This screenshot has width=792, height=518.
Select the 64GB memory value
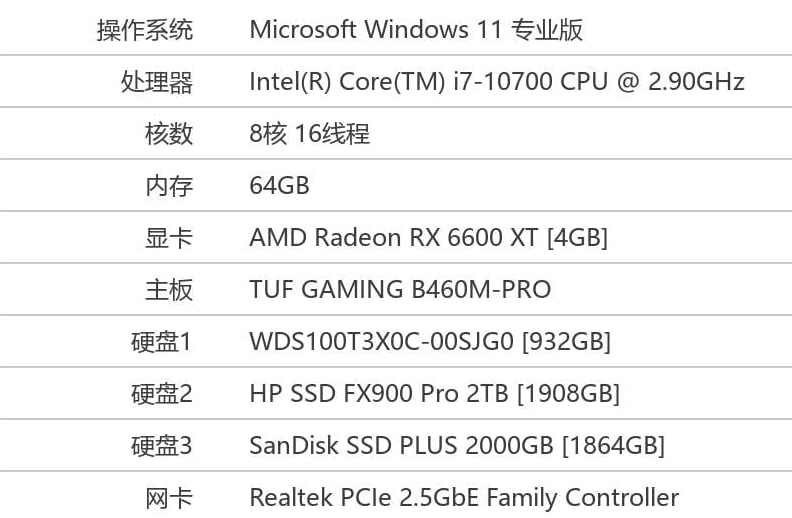pyautogui.click(x=280, y=186)
